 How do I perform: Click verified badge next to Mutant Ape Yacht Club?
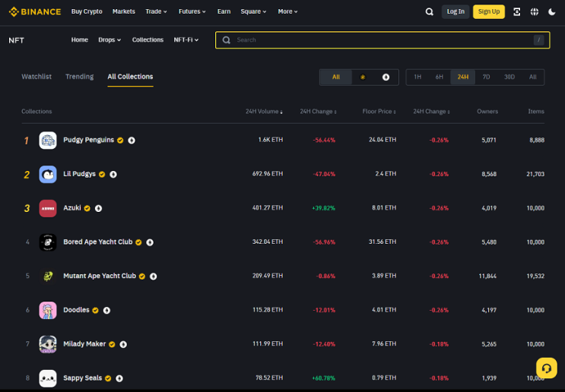[142, 277]
